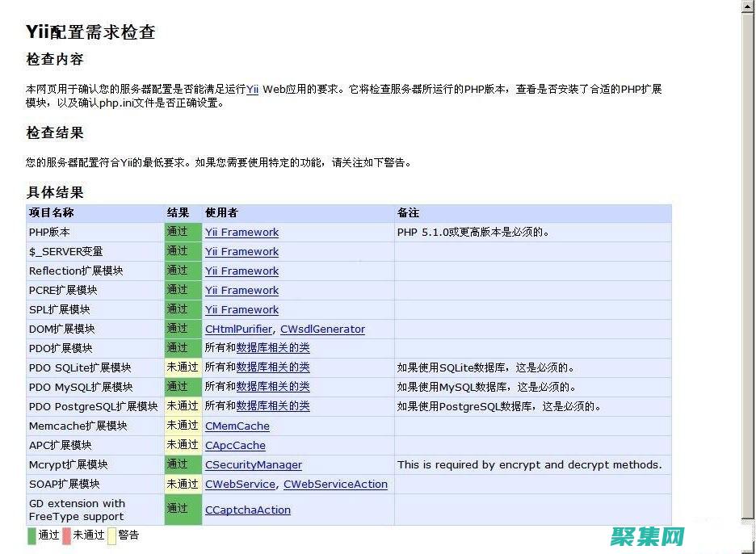Click Yii Framework link in Reflection扩展模块 row
This screenshot has width=756, height=554.
[241, 271]
